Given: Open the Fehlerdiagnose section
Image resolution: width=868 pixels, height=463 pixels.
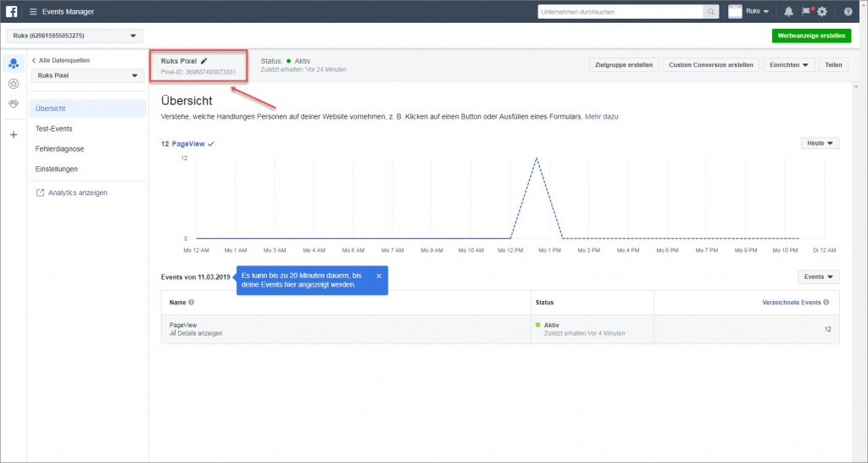Looking at the screenshot, I should coord(60,149).
